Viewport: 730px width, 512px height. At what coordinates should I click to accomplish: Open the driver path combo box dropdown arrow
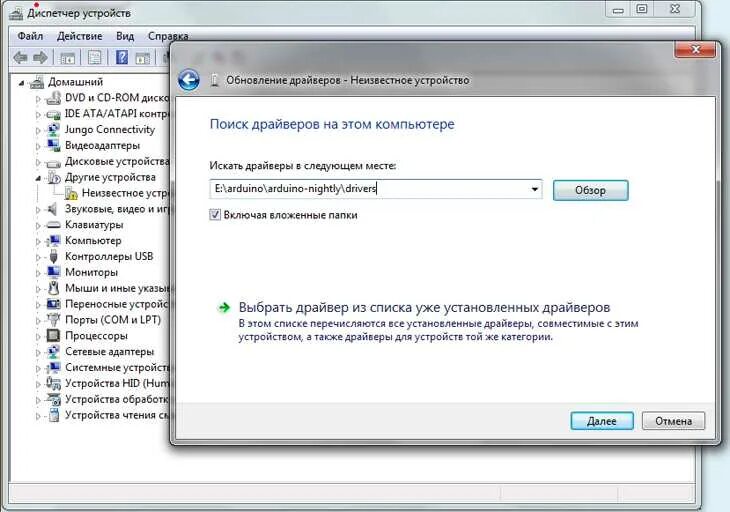535,189
